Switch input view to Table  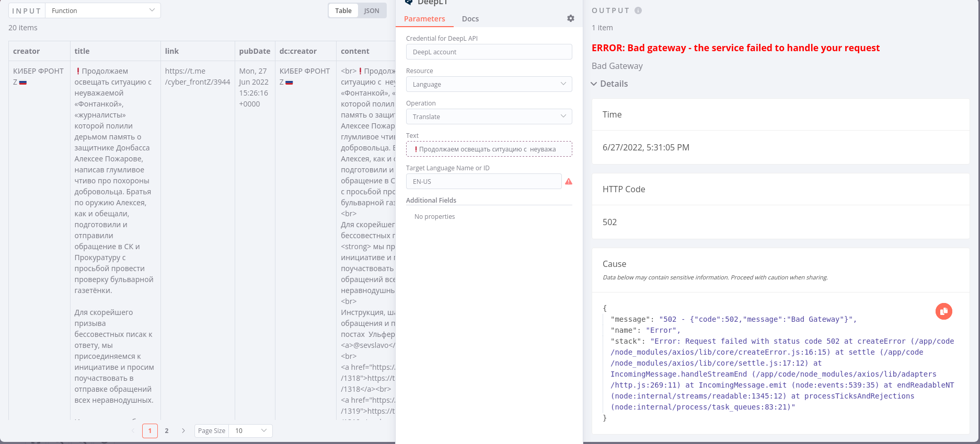pos(343,10)
